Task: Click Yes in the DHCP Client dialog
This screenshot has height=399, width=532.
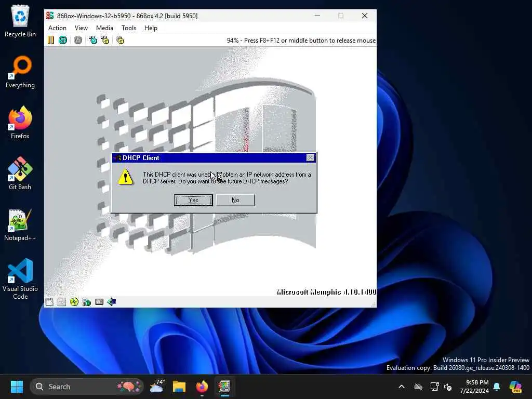Action: click(193, 200)
